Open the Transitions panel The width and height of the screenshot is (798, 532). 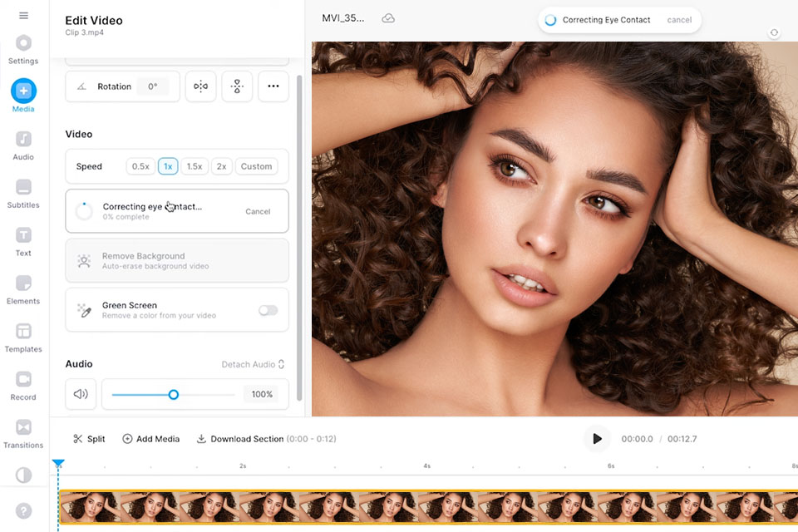[x=23, y=434]
